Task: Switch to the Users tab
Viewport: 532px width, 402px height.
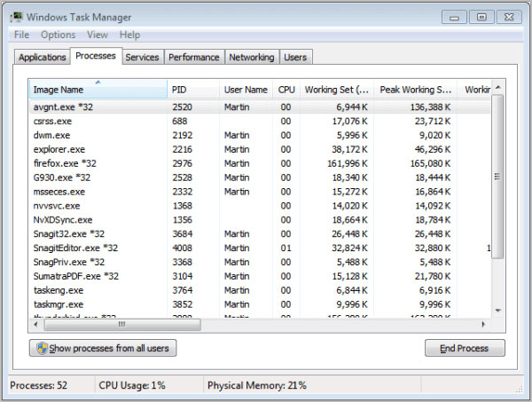Action: tap(295, 57)
